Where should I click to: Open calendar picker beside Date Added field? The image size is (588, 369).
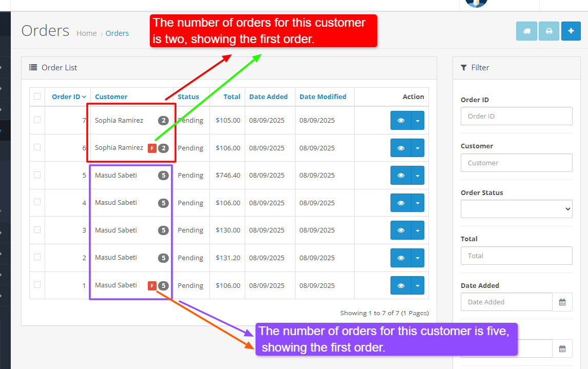(562, 302)
